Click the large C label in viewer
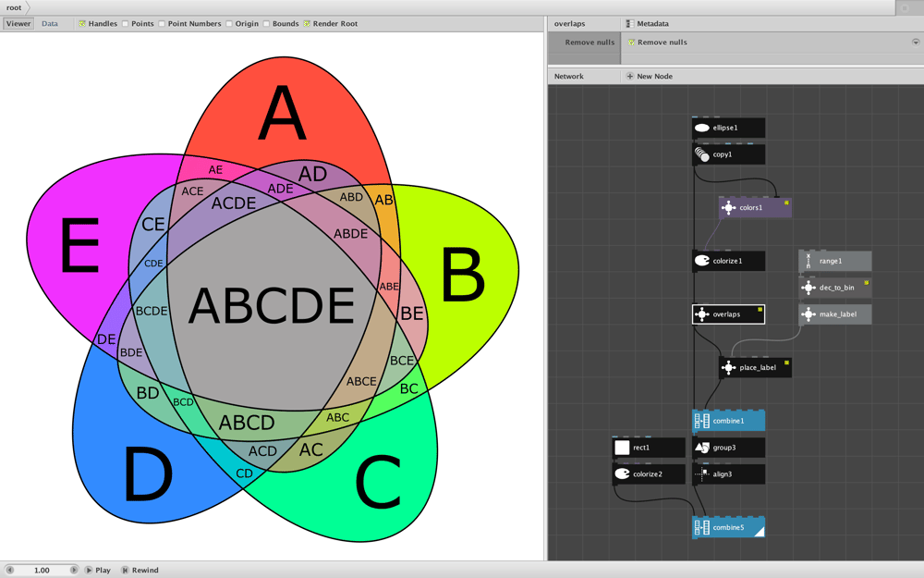Viewport: 924px width, 578px height. click(x=379, y=482)
